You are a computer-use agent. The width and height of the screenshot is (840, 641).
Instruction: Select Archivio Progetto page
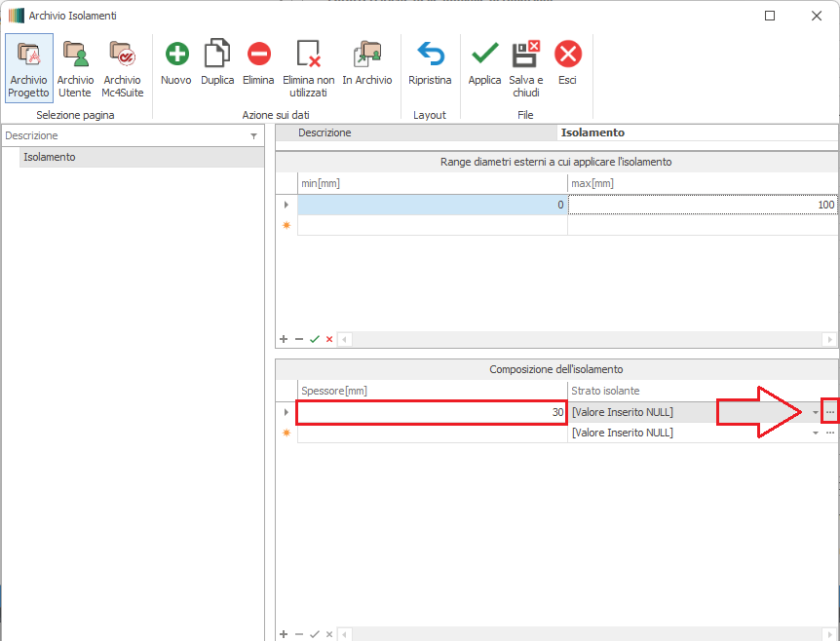[x=28, y=67]
